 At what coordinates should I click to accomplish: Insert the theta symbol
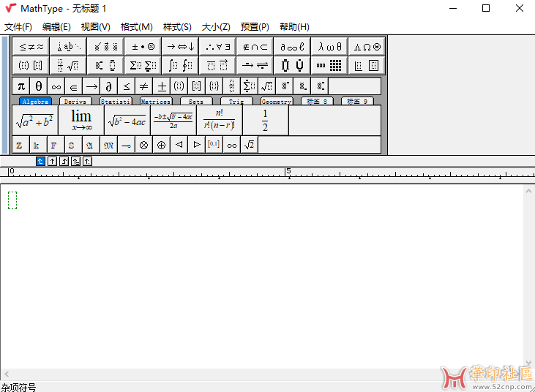[39, 86]
